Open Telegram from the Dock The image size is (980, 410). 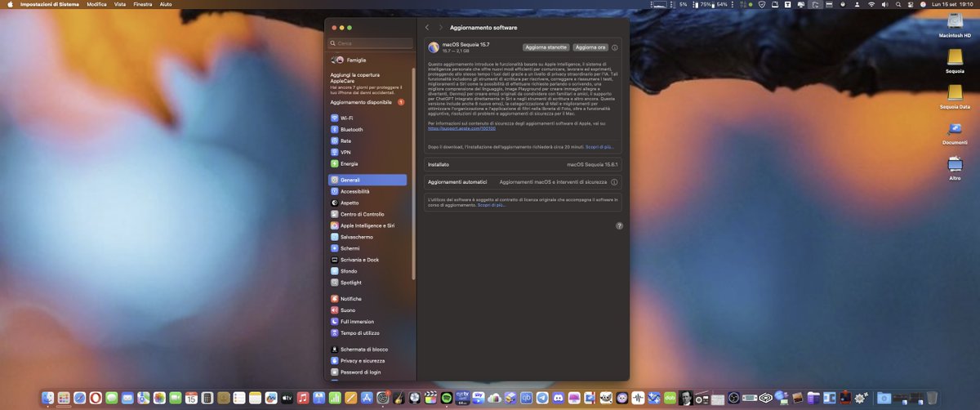click(x=542, y=398)
